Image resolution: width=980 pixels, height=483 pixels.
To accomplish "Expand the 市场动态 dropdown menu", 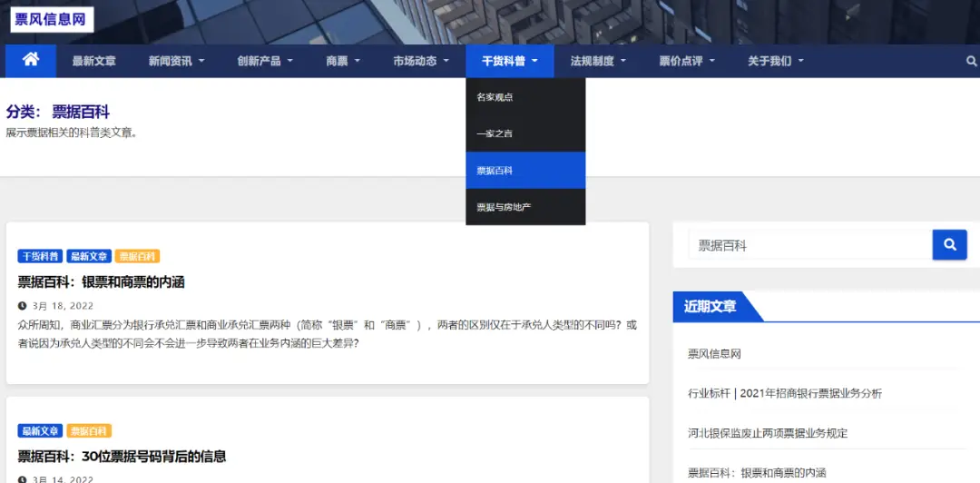I will (x=421, y=62).
